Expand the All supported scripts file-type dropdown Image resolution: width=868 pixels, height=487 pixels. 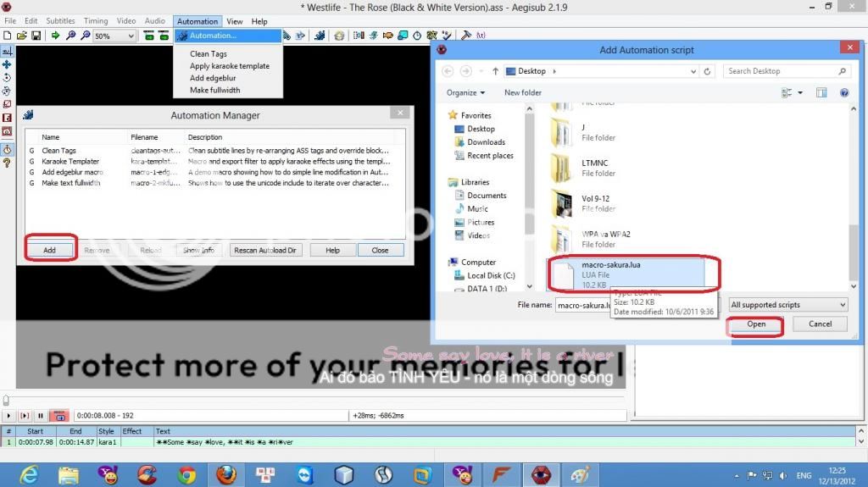(x=788, y=305)
